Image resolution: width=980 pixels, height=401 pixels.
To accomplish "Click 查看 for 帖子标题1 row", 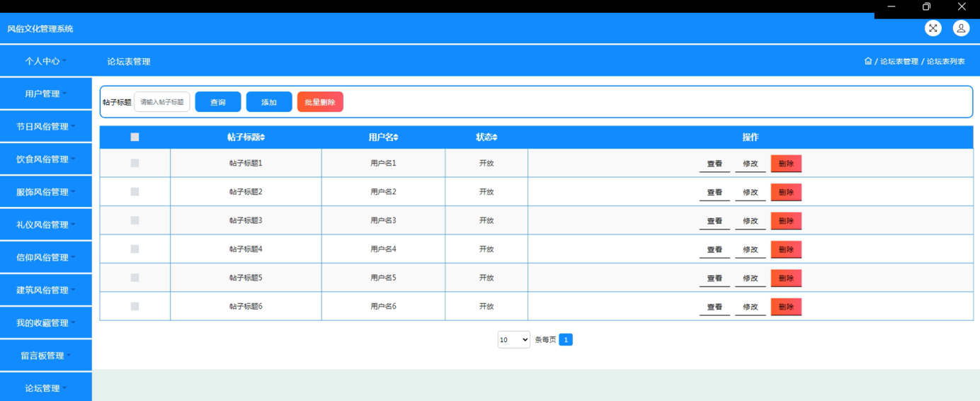I will pyautogui.click(x=714, y=164).
